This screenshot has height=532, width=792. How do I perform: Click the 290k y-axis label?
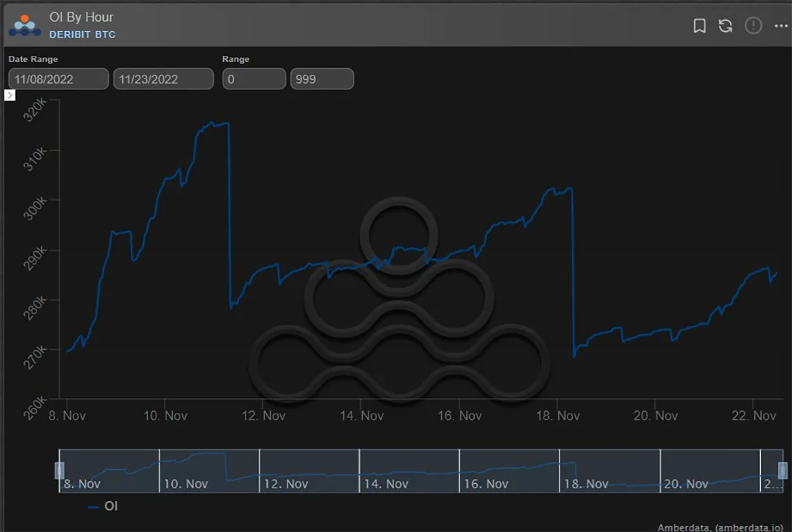coord(35,259)
